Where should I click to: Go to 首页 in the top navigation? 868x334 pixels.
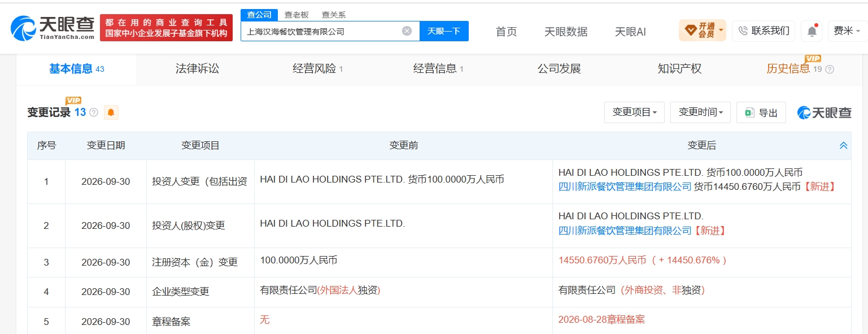point(506,32)
